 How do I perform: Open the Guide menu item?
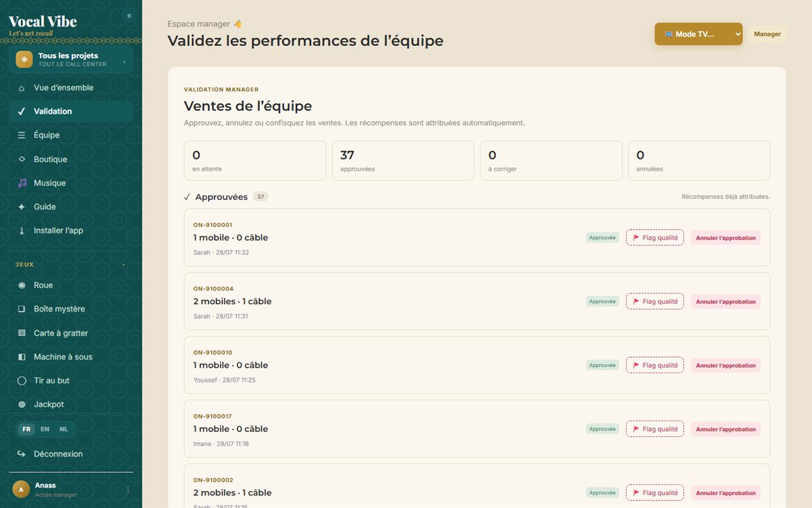click(x=71, y=207)
